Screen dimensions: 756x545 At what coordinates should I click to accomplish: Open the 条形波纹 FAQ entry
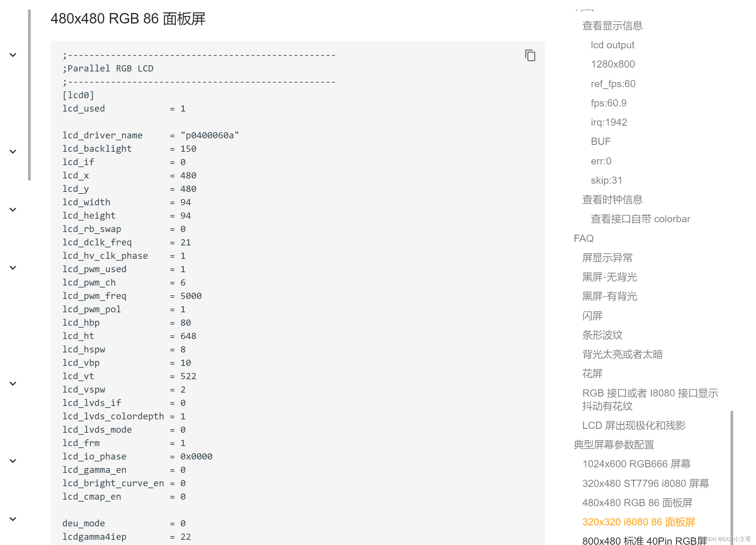(602, 335)
